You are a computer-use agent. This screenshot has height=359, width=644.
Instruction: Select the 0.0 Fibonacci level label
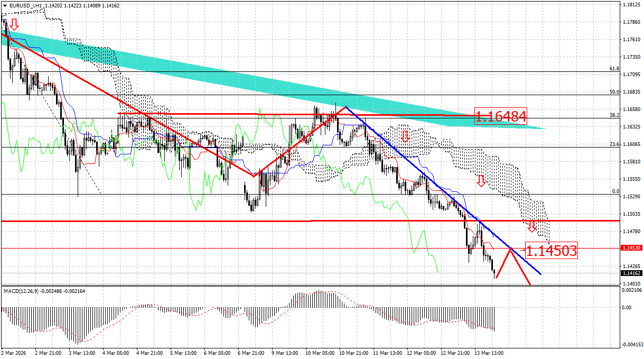pos(615,191)
